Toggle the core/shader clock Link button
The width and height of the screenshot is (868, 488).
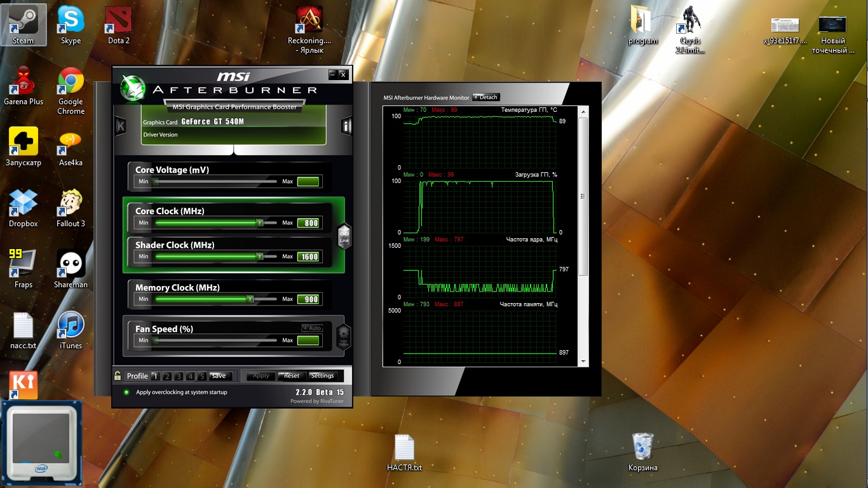(x=344, y=236)
